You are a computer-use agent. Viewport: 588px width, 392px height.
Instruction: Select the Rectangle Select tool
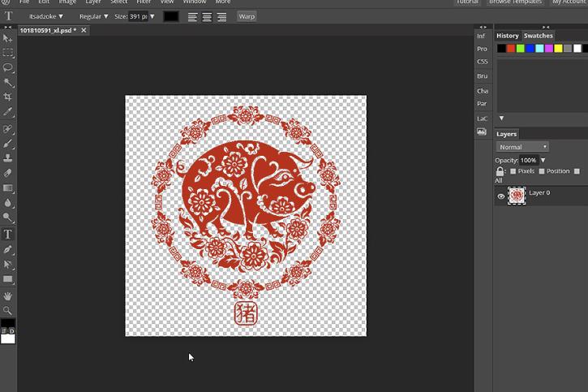click(x=8, y=53)
